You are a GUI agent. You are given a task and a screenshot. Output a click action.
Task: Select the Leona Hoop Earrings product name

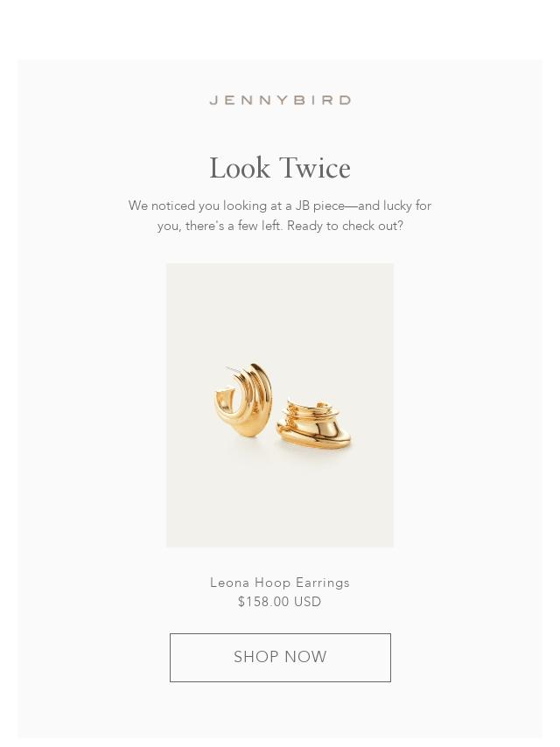pos(280,583)
